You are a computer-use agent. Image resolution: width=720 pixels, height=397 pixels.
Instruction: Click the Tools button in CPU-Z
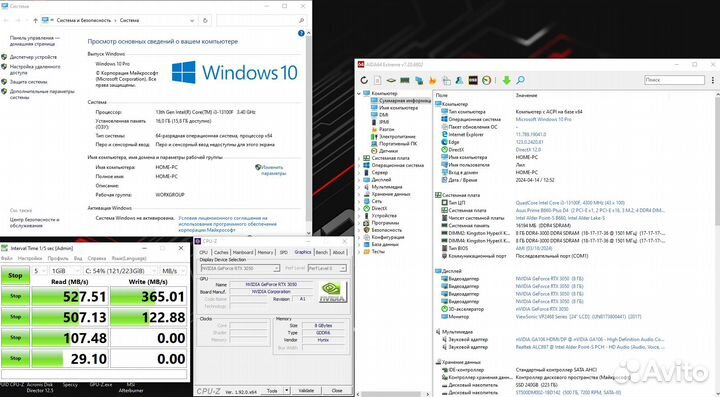pyautogui.click(x=272, y=391)
